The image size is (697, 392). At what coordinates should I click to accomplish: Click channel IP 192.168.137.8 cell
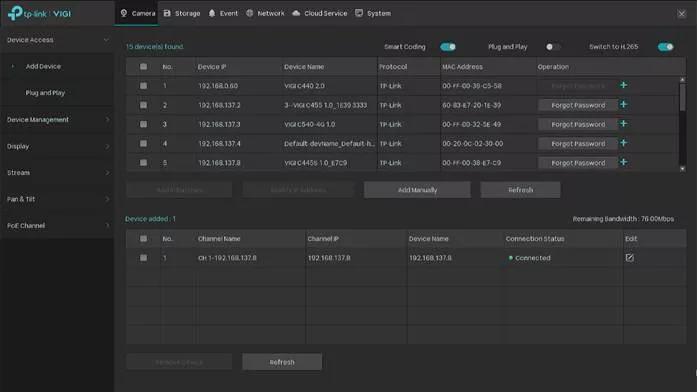[x=329, y=258]
